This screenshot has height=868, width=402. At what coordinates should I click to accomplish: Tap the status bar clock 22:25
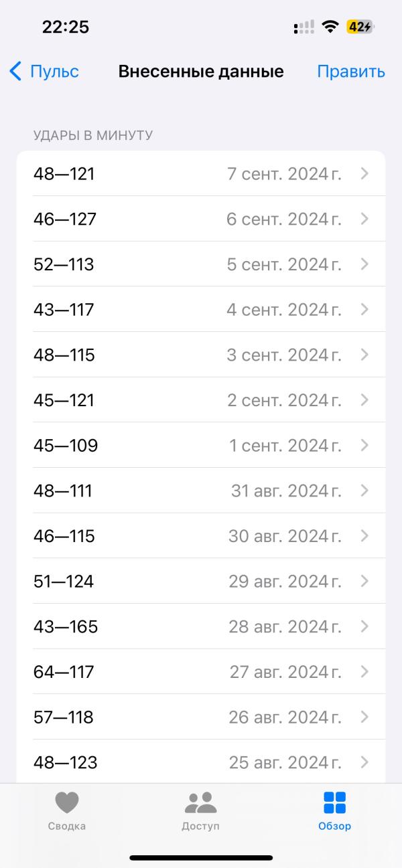pyautogui.click(x=66, y=27)
